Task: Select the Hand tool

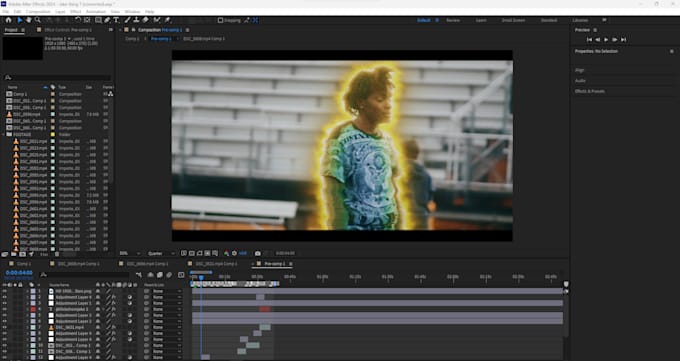Action: (x=29, y=20)
